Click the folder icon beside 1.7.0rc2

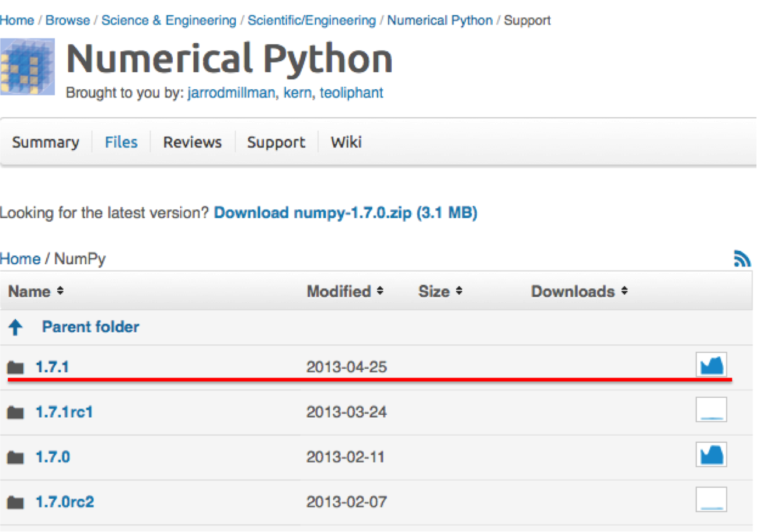[16, 502]
